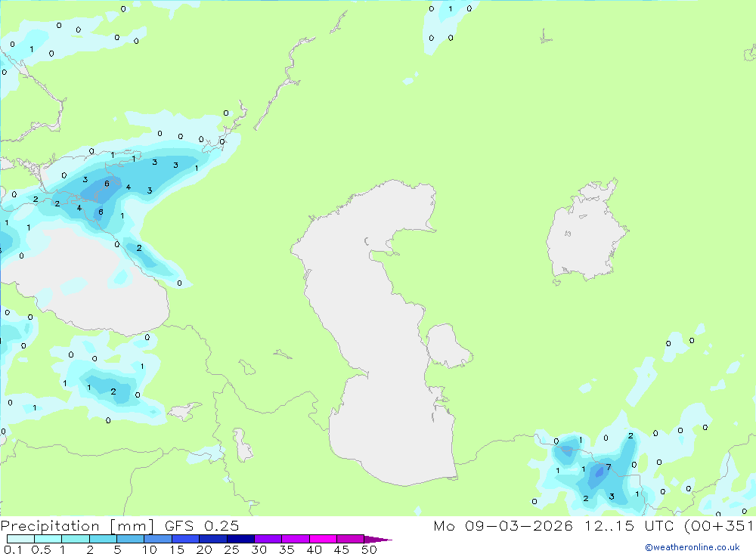Click the 'Mo 09-03-2026' date text
Screen dimensions: 756x554
coord(503,526)
